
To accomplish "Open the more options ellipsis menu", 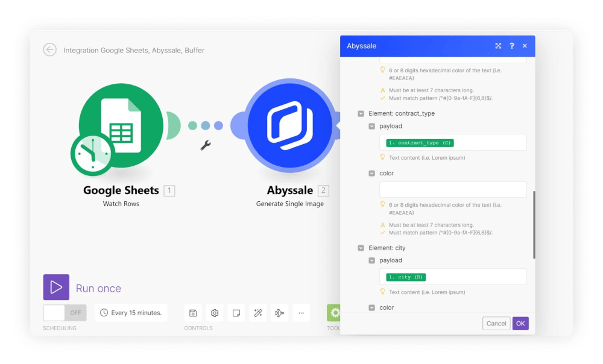I will coord(301,313).
